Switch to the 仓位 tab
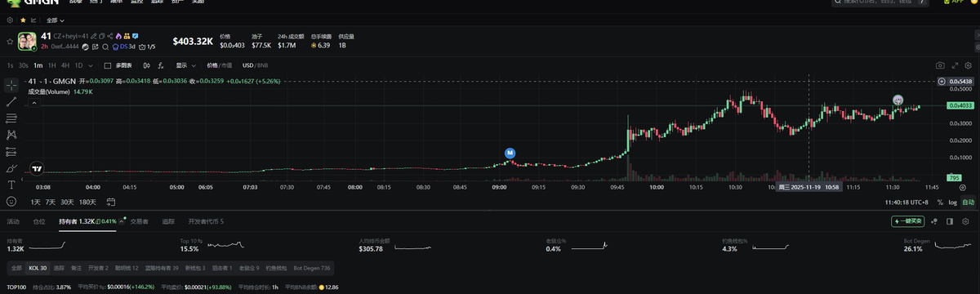This screenshot has width=980, height=294. (x=38, y=221)
